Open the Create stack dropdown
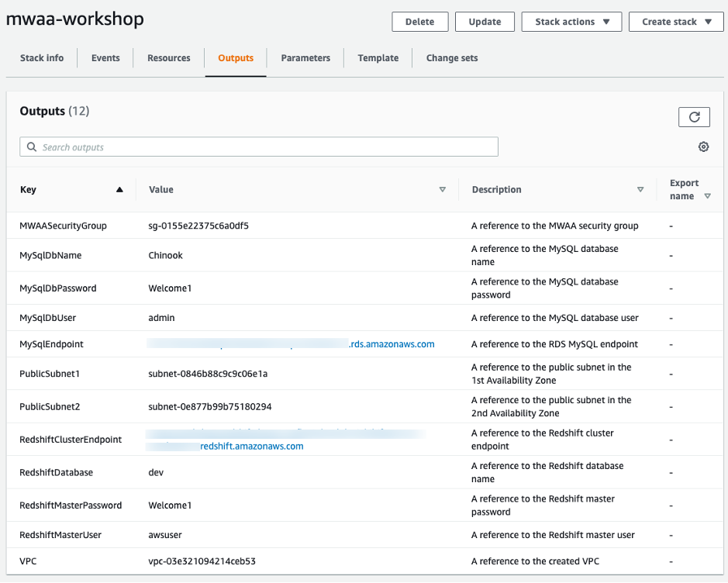728x583 pixels. [x=676, y=22]
